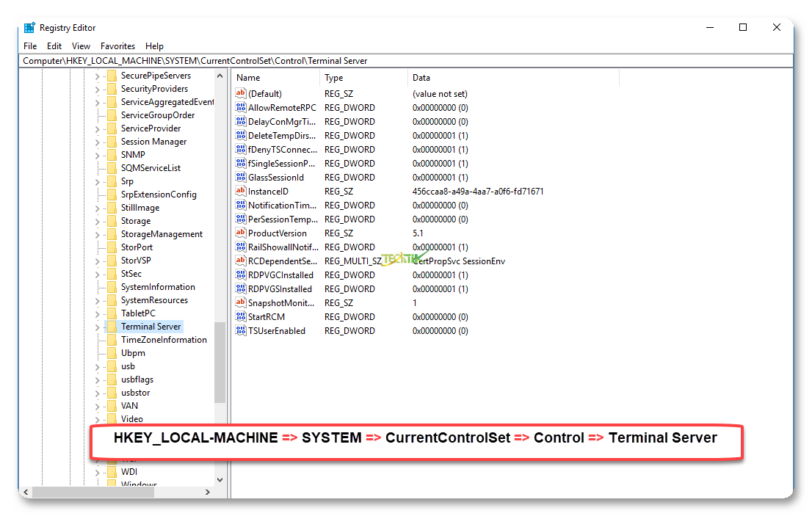Click the DWORD icon beside AllowRemoteRPC
Viewport: 812px width, 516px height.
(x=241, y=108)
